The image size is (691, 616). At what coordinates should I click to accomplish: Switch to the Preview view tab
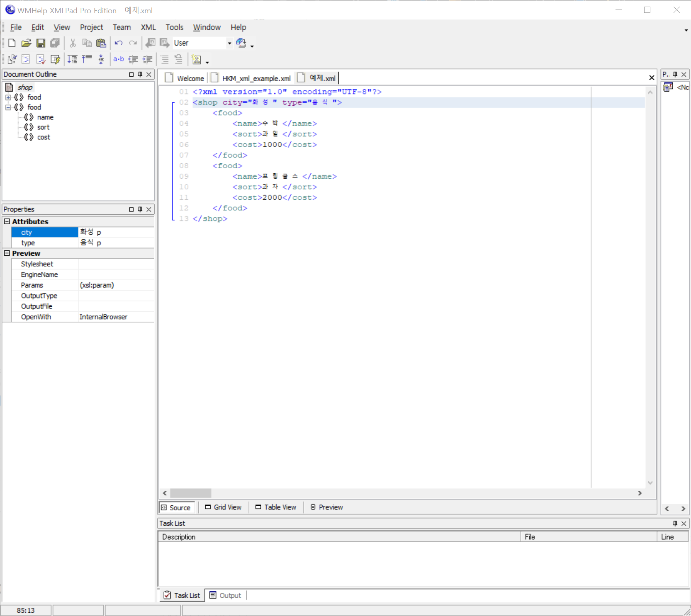pyautogui.click(x=327, y=507)
